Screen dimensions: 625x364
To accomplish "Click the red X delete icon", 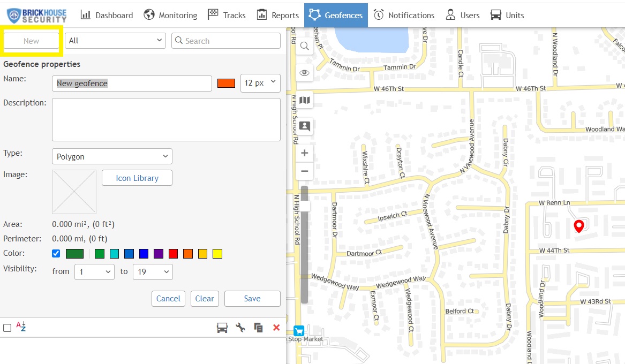I will 276,328.
